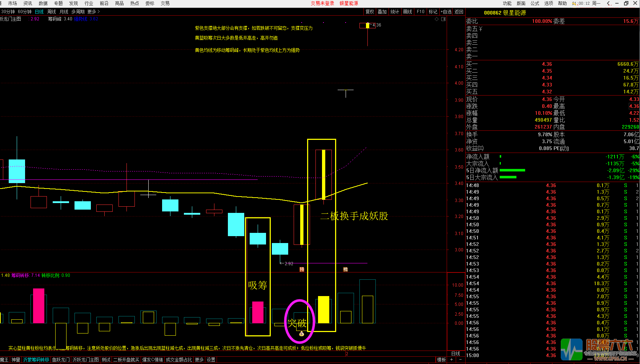Image resolution: width=640 pixels, height=364 pixels.
Task: Click the orange 预 marker on the chart
Action: coord(302,269)
